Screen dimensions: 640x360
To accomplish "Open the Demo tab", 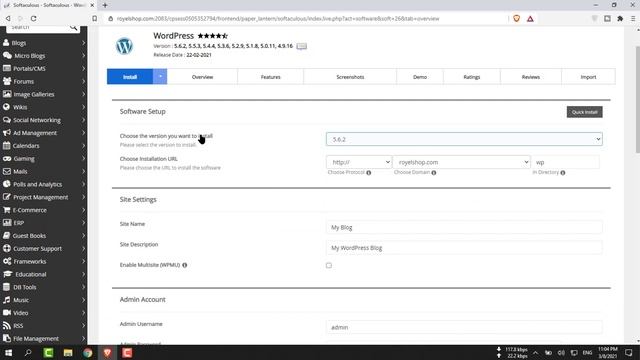I will (420, 77).
